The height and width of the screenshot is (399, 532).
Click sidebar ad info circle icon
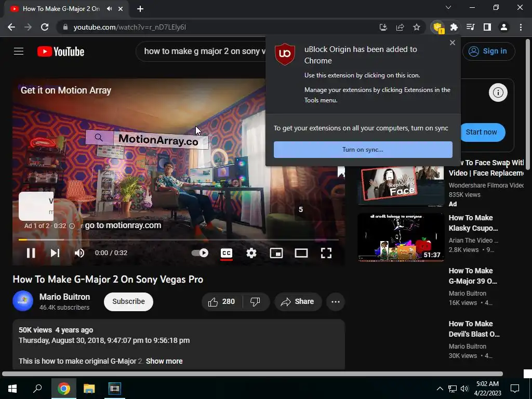click(x=498, y=92)
